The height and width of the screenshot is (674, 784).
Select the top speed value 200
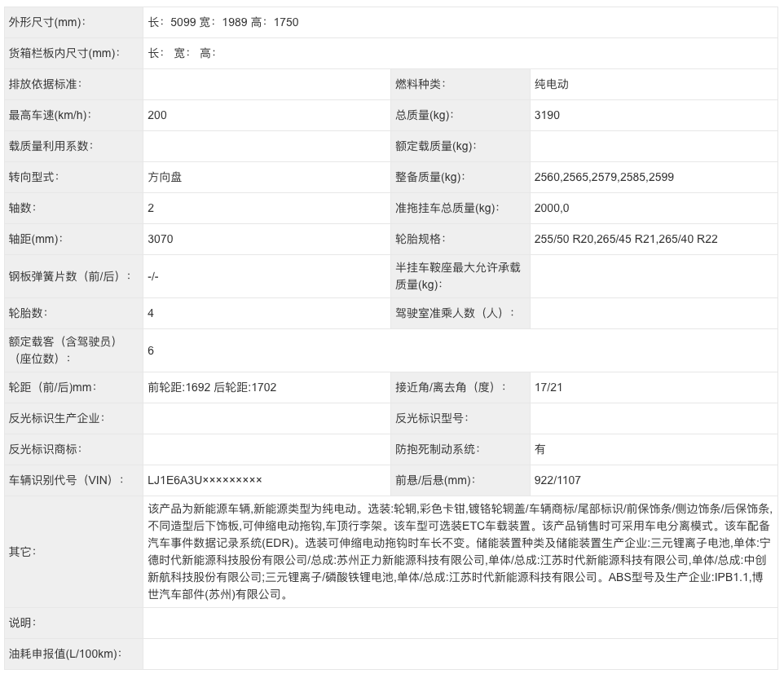pyautogui.click(x=157, y=115)
